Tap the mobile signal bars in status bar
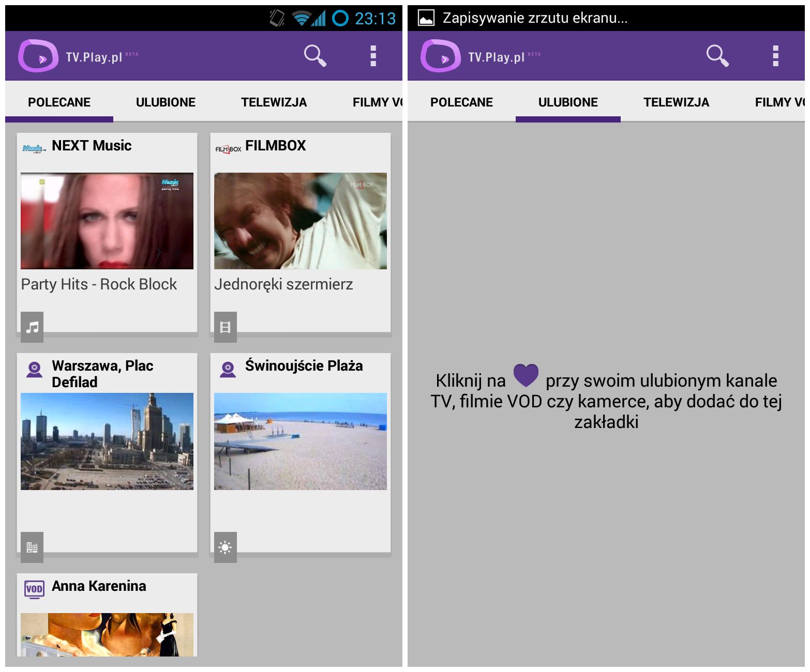This screenshot has width=810, height=672. coord(319,19)
